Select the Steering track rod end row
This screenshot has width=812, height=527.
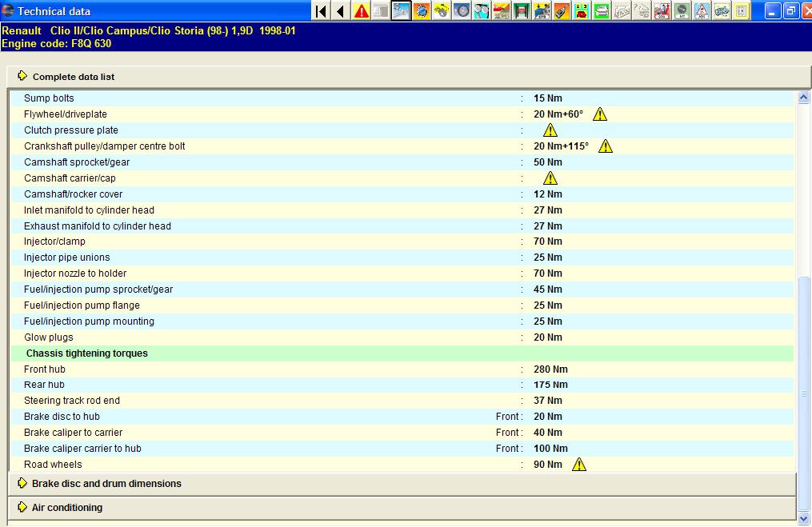pos(402,401)
